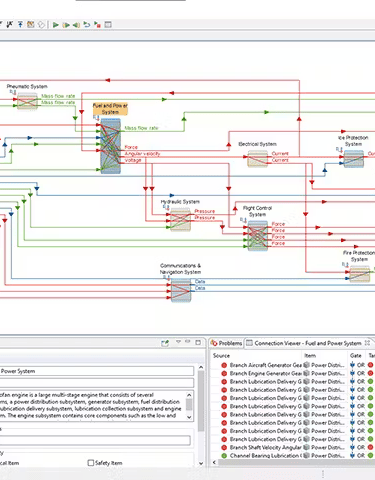Viewport: 375px width, 480px height.
Task: Select Connection Viewer - Fuel and Power System tab
Action: pyautogui.click(x=308, y=343)
